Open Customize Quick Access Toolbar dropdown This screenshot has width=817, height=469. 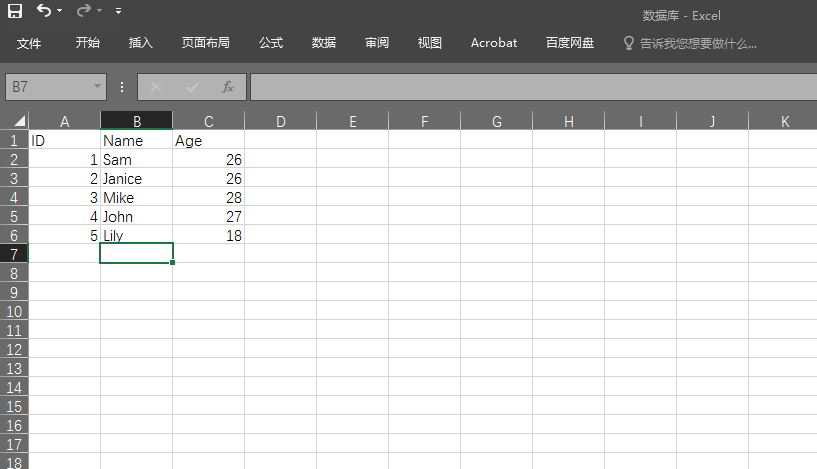(x=119, y=11)
